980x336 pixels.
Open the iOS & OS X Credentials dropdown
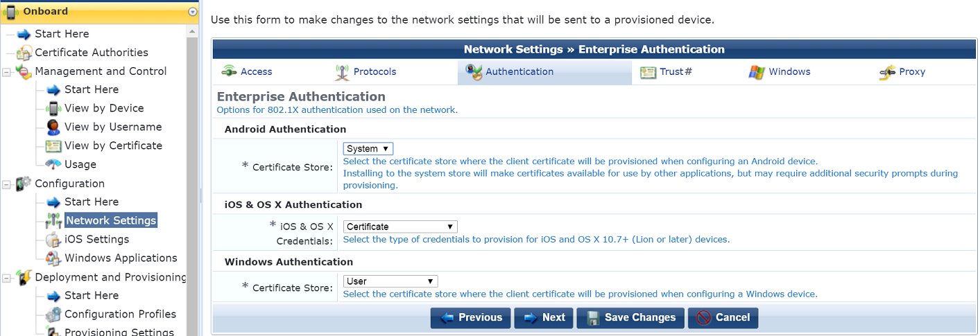tap(400, 227)
